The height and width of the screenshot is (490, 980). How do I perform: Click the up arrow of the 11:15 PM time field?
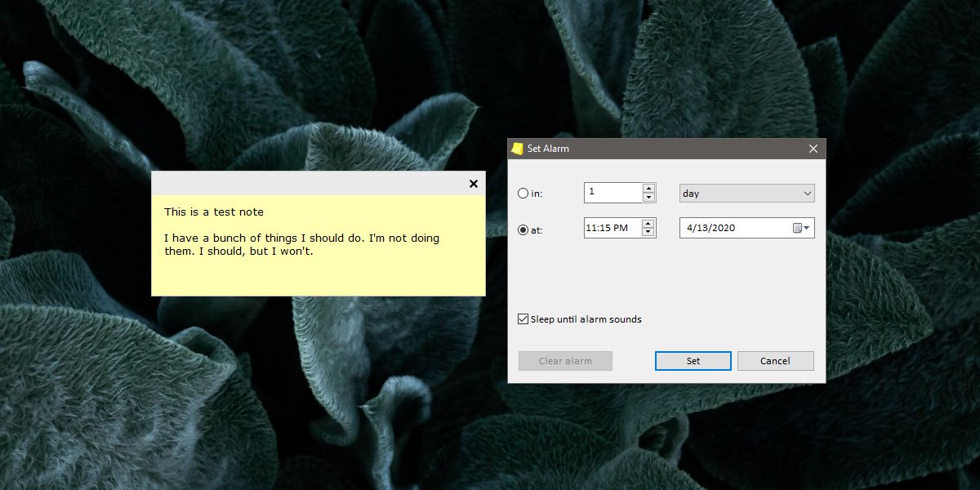coord(649,223)
